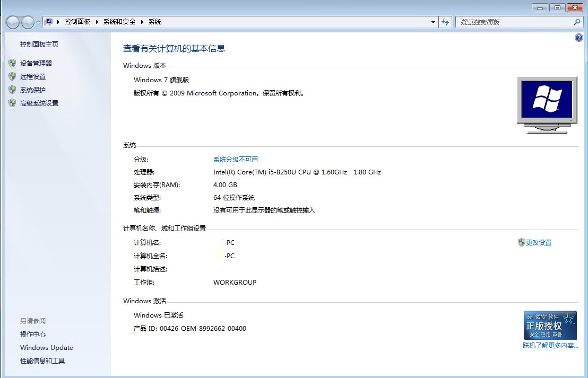The width and height of the screenshot is (588, 378).
Task: Click shield icon next to 设备管理器
Action: (x=12, y=63)
